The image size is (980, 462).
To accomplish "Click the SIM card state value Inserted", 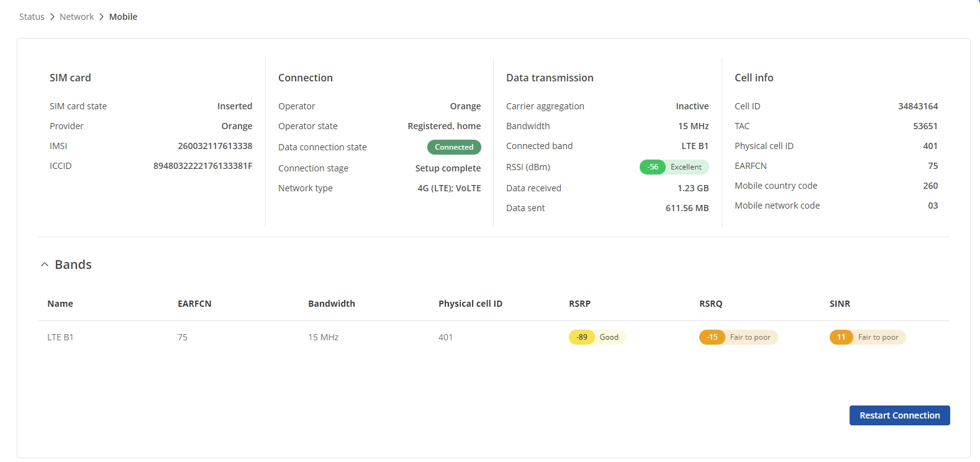I will (x=235, y=106).
